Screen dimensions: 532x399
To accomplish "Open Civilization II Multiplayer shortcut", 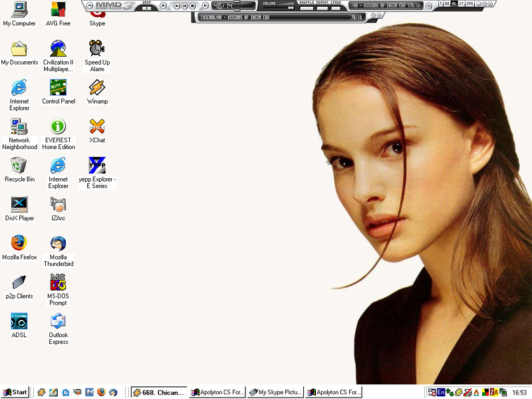I will [x=59, y=49].
